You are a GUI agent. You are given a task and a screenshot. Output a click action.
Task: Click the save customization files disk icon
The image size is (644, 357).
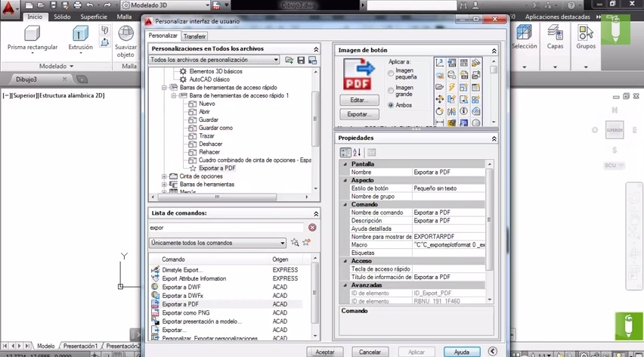[x=301, y=61]
